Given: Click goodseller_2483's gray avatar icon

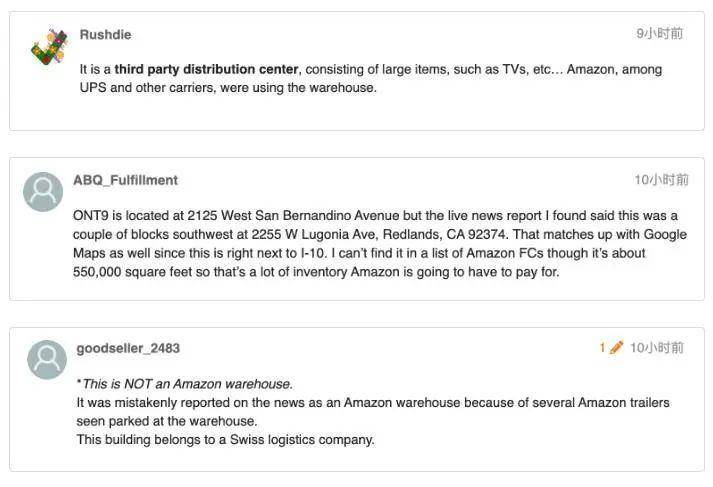Looking at the screenshot, I should click(x=47, y=359).
